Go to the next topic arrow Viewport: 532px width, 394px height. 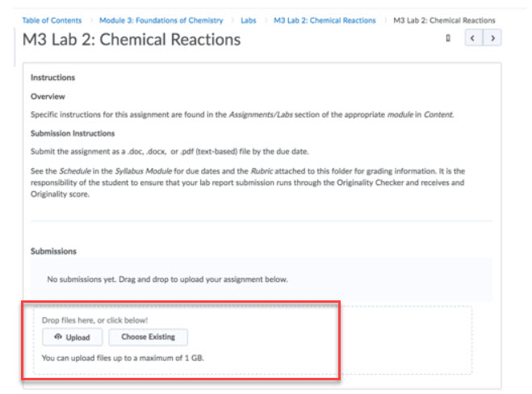point(492,38)
